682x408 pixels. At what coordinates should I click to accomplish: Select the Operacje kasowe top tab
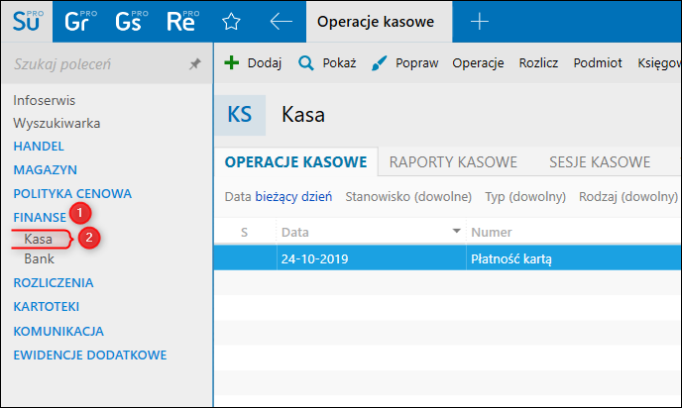point(379,21)
